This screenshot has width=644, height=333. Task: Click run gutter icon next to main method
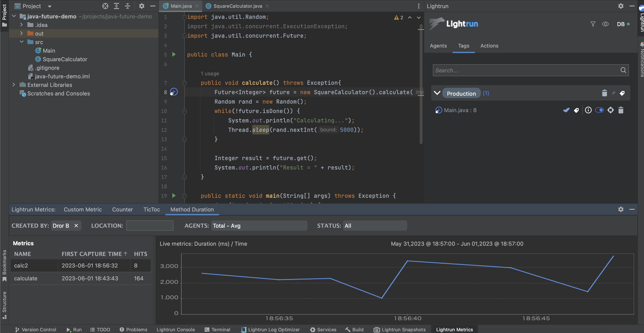click(174, 196)
